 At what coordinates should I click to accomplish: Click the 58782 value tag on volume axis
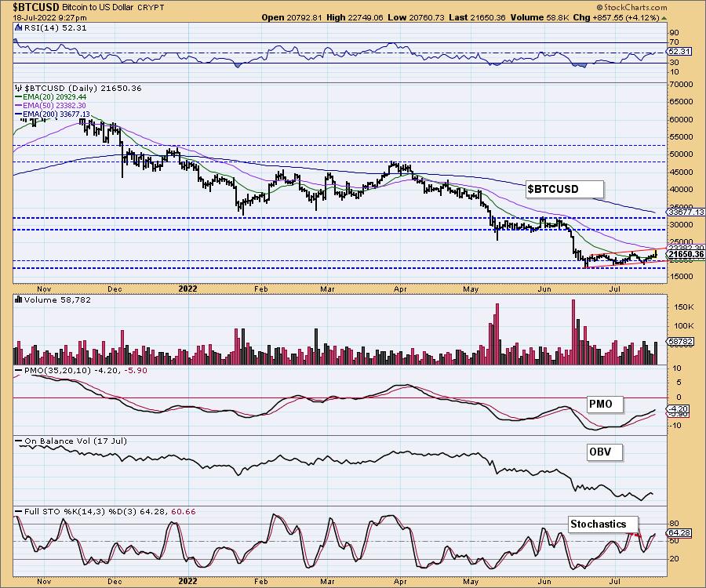pyautogui.click(x=681, y=342)
